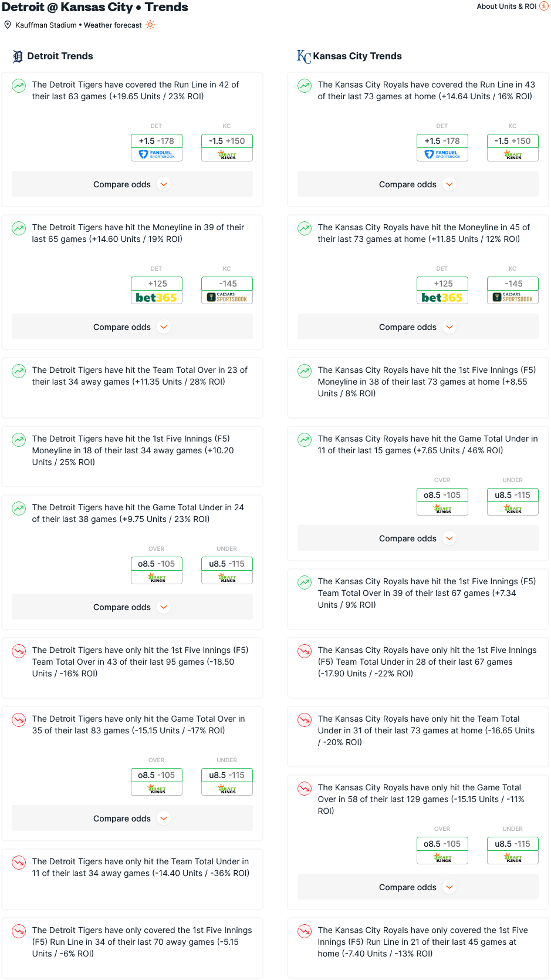Expand Compare odds under Royals Moneyline trend
Screen dimensions: 551x980
(x=418, y=327)
